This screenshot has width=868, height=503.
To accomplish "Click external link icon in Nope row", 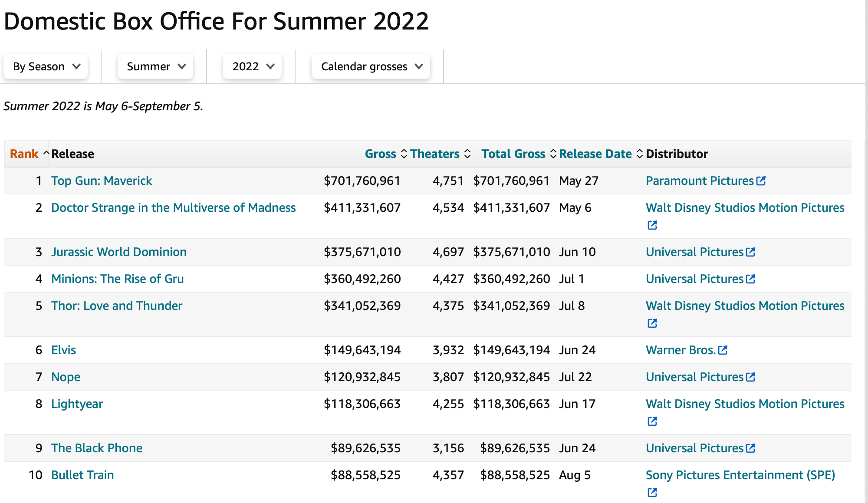I will [x=750, y=377].
